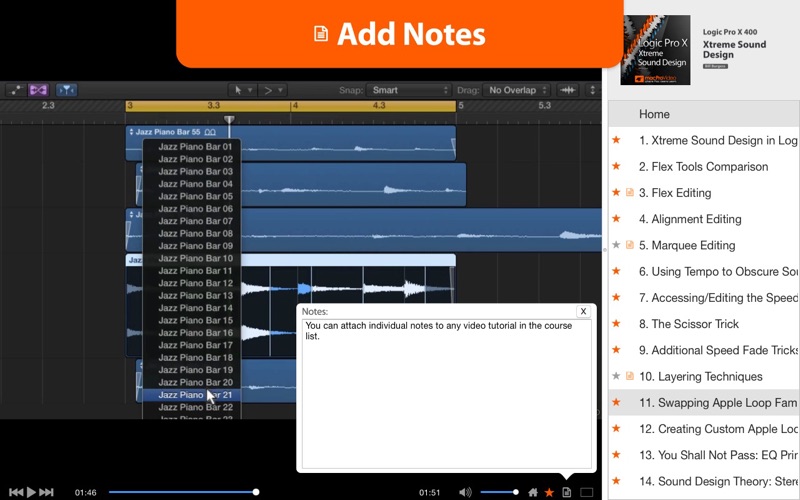Open the Drag dropdown set to No Overlap
Viewport: 800px width, 500px height.
516,90
